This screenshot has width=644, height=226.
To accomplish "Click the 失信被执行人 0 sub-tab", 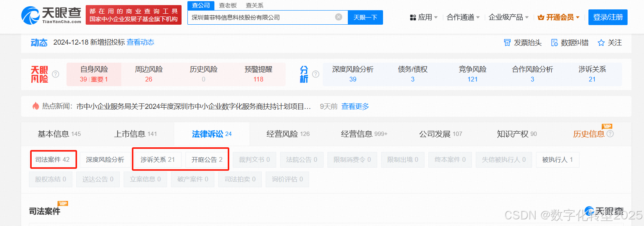I will [x=504, y=159].
